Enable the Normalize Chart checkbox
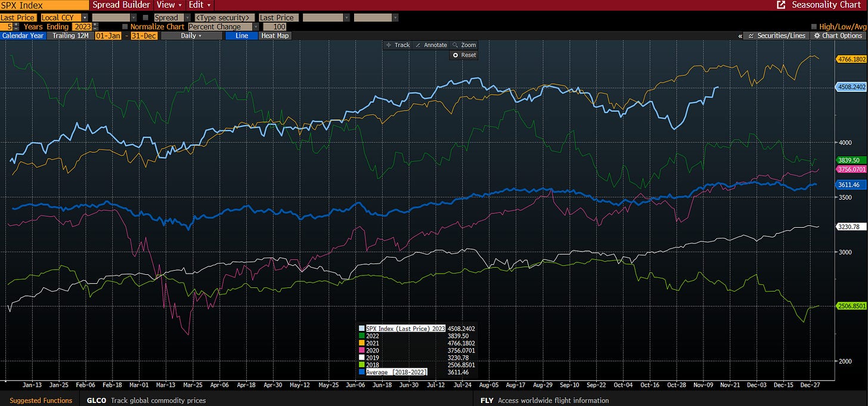The width and height of the screenshot is (868, 406). tap(125, 27)
